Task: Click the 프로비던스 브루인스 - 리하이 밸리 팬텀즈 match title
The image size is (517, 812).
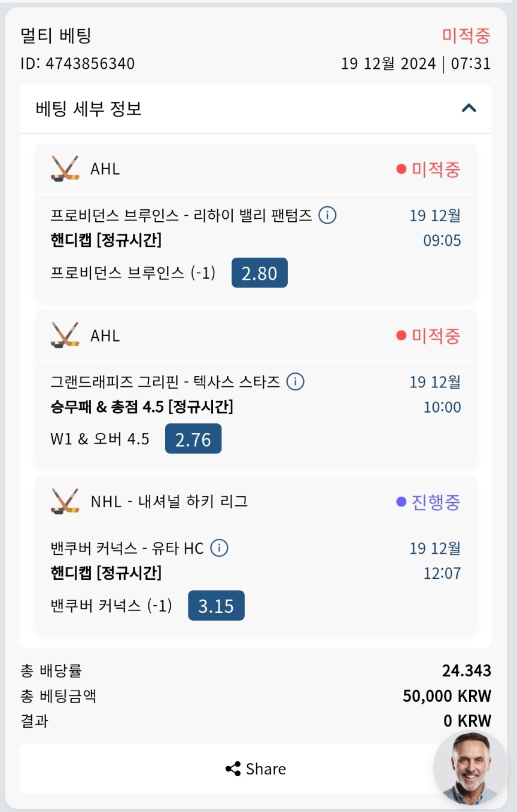Action: (182, 215)
